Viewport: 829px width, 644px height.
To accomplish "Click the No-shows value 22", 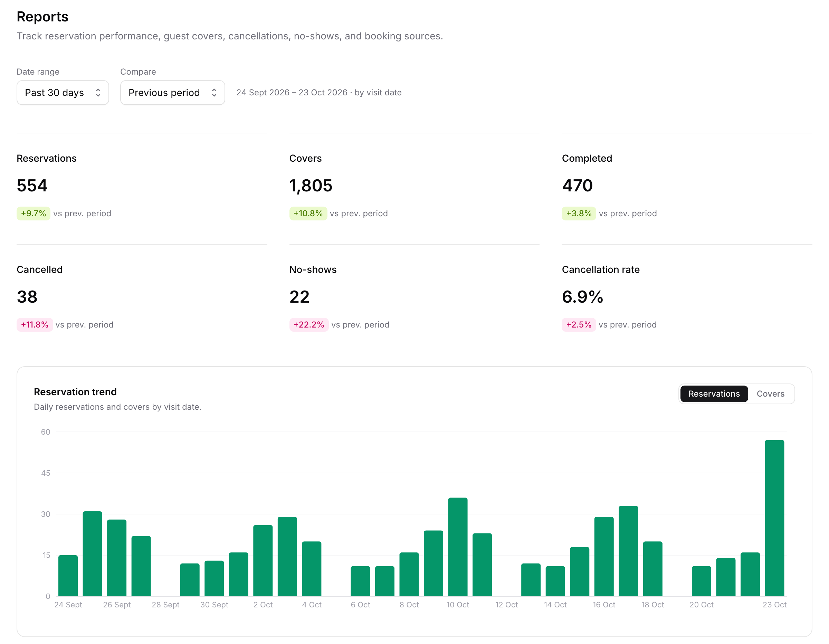I will click(x=299, y=297).
